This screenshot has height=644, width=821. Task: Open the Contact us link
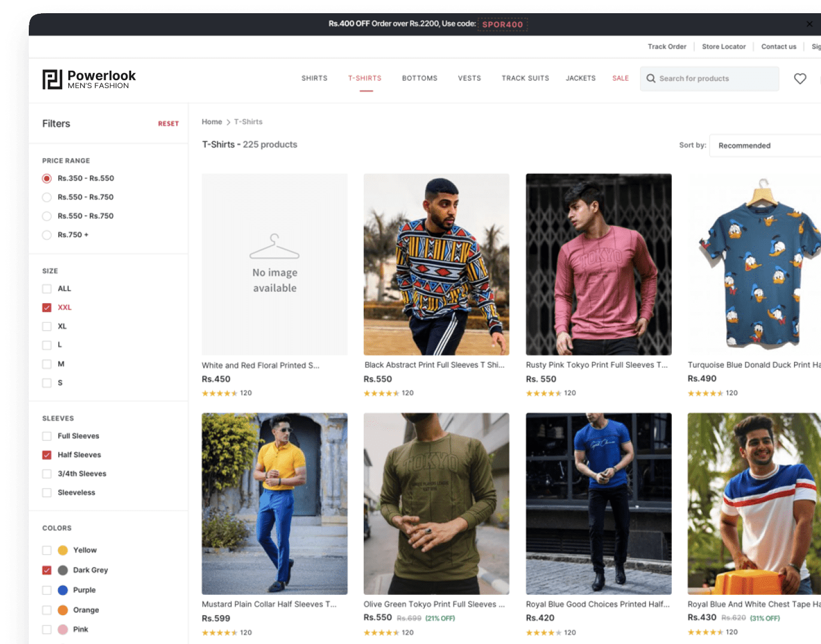click(x=778, y=47)
